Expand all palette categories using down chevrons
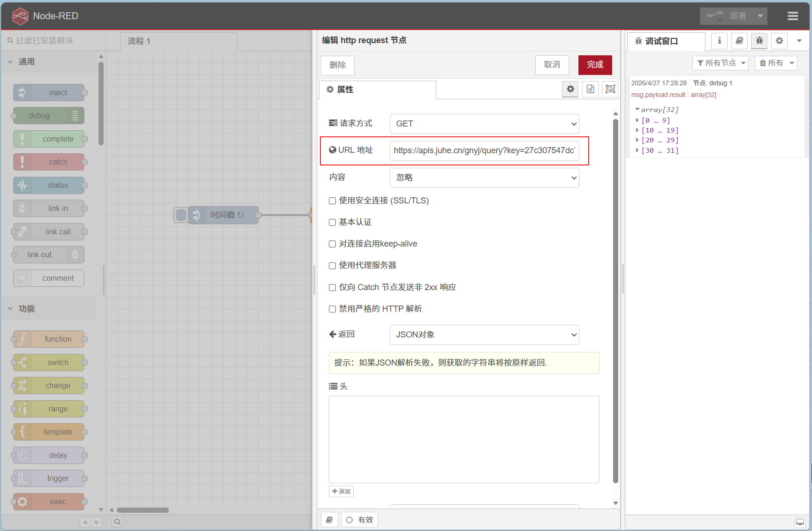 pos(96,522)
